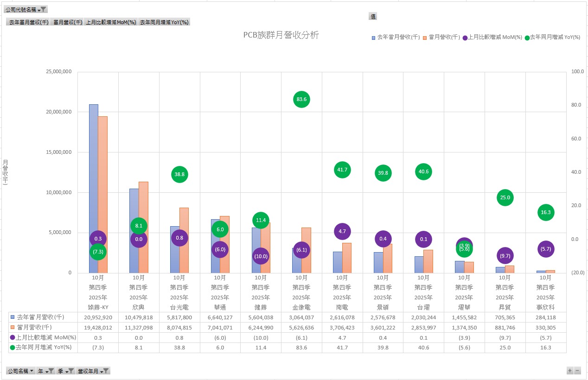Screen dimensions: 588x380
Task: Click purple MoM legend marker
Action: [x=465, y=38]
